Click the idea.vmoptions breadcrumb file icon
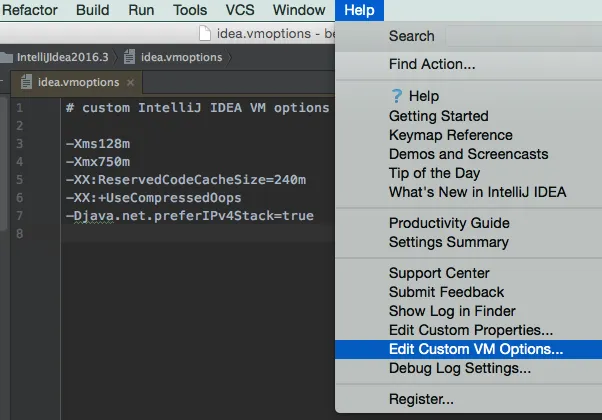Image resolution: width=602 pixels, height=420 pixels. point(130,57)
